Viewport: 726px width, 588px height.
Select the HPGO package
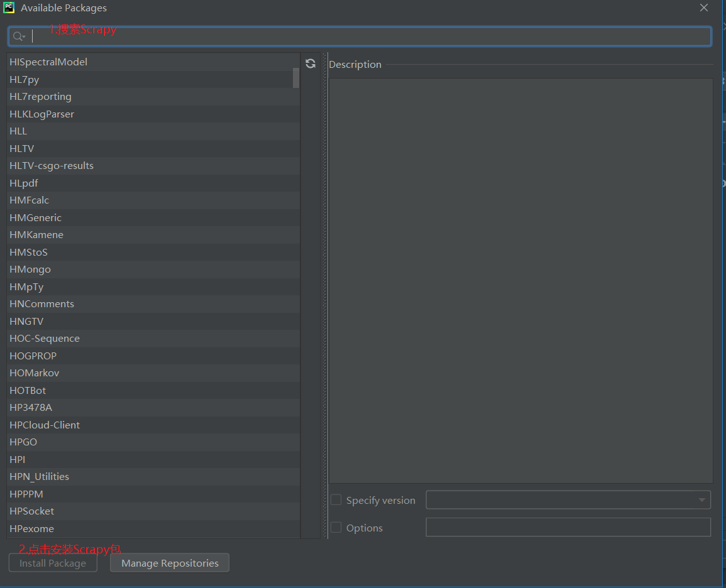click(x=153, y=442)
